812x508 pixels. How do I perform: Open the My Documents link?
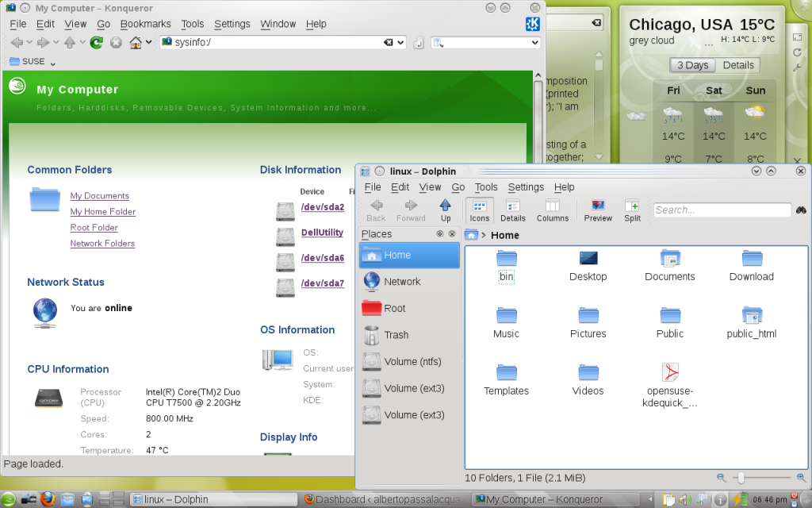pyautogui.click(x=99, y=196)
